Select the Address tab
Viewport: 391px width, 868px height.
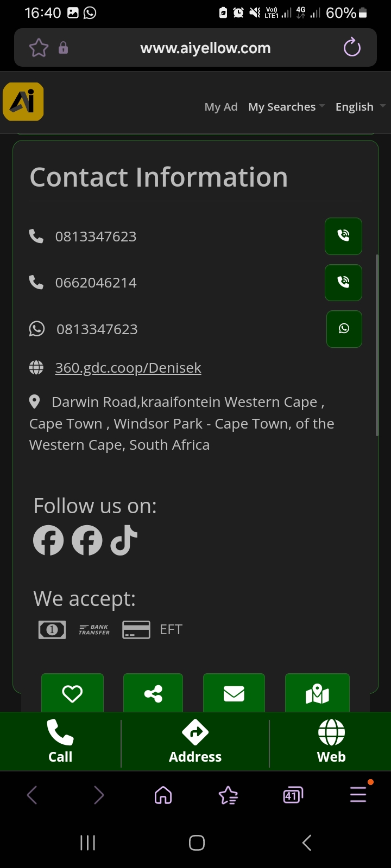(x=195, y=741)
